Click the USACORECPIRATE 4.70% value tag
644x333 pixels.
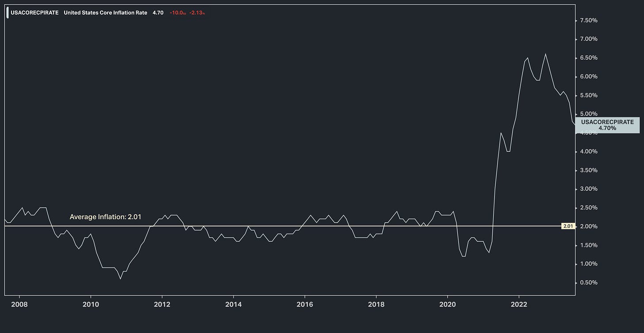tap(607, 125)
